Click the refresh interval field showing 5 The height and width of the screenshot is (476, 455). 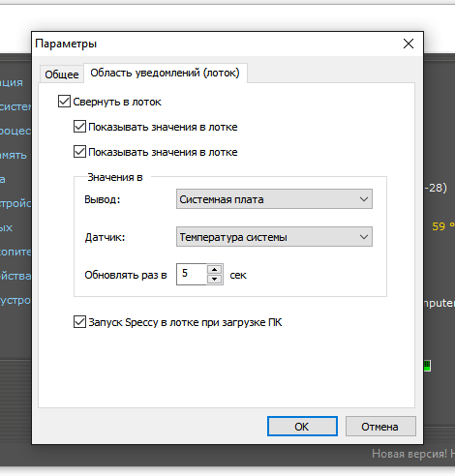[x=192, y=274]
